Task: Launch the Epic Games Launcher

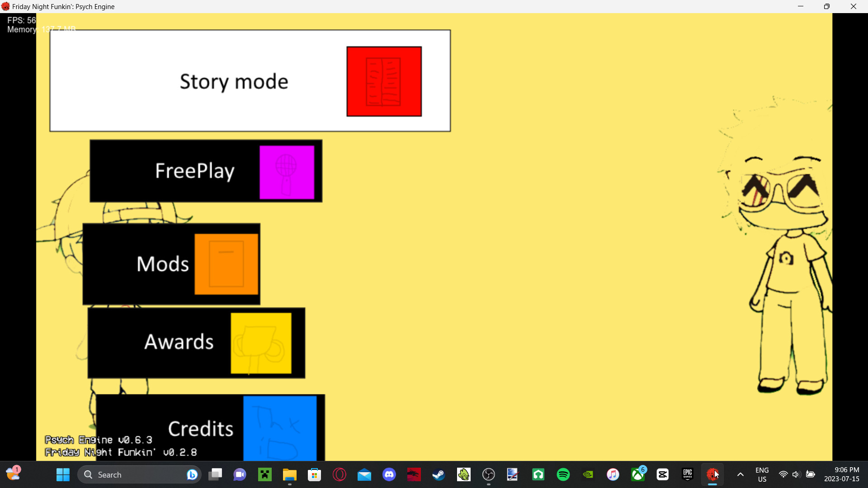Action: coord(688,474)
